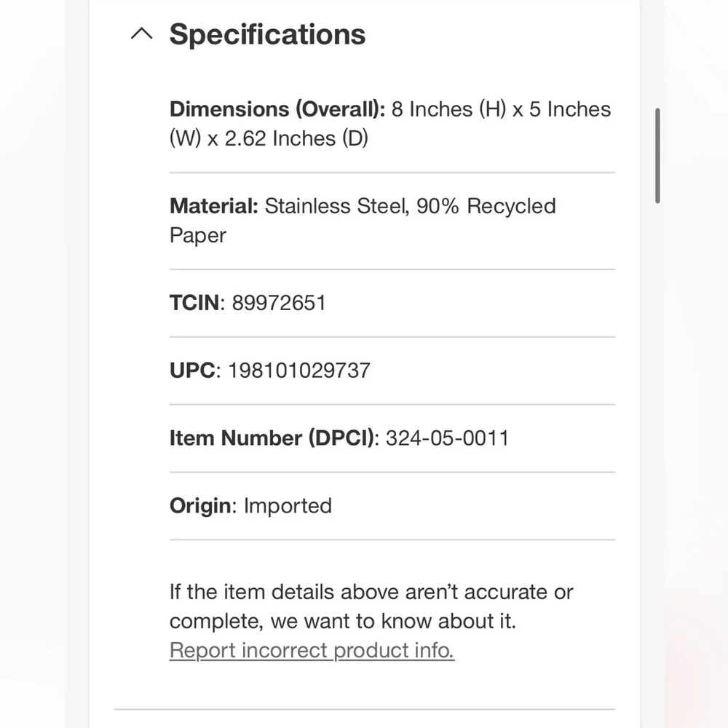Click the Origin label
The width and height of the screenshot is (728, 728).
[x=200, y=506]
